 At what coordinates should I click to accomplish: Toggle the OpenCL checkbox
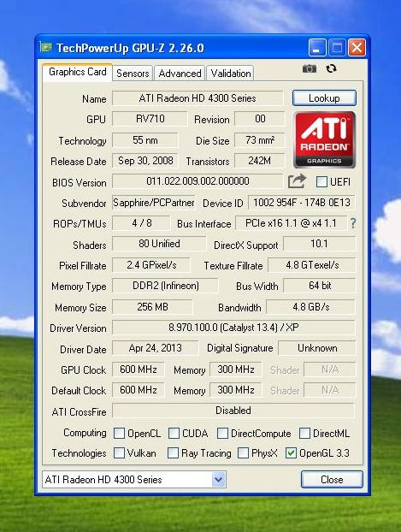(119, 434)
